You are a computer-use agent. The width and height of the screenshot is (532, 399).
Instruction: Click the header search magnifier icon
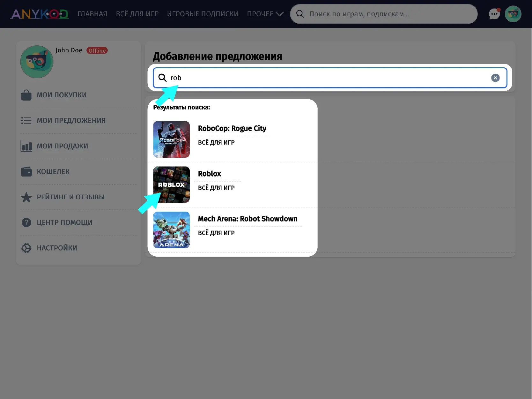click(300, 14)
